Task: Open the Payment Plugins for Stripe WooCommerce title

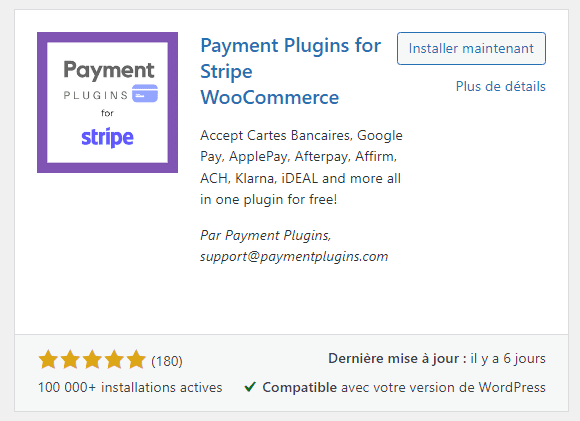Action: coord(290,71)
